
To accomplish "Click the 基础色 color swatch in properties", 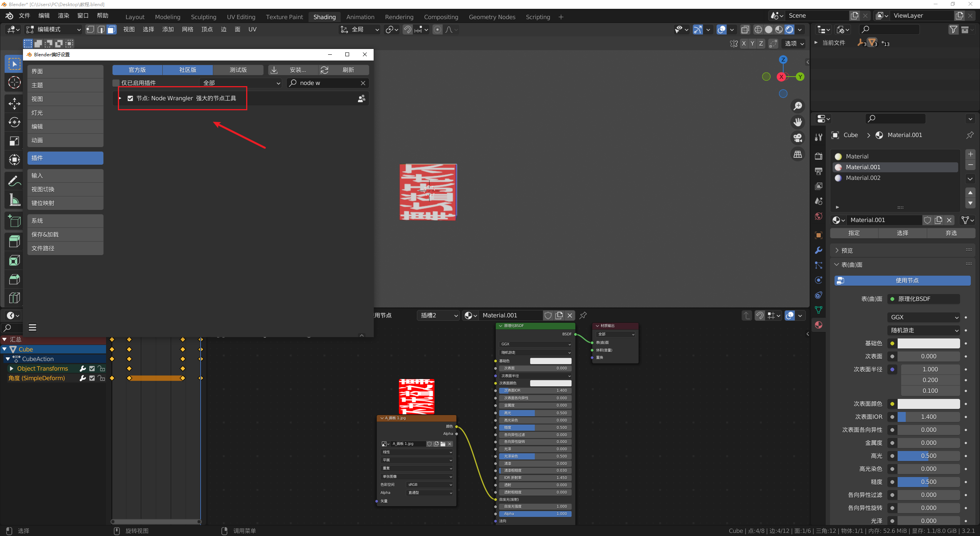I will coord(928,343).
